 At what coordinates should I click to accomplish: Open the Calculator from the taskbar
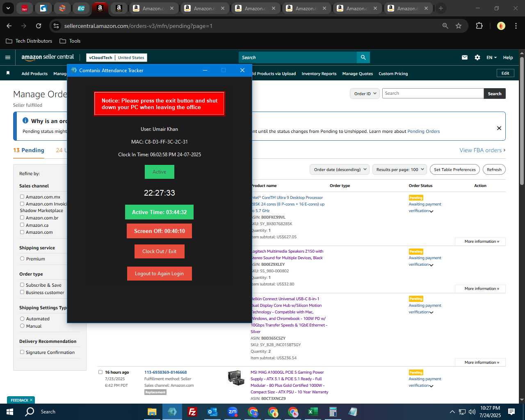click(x=333, y=412)
